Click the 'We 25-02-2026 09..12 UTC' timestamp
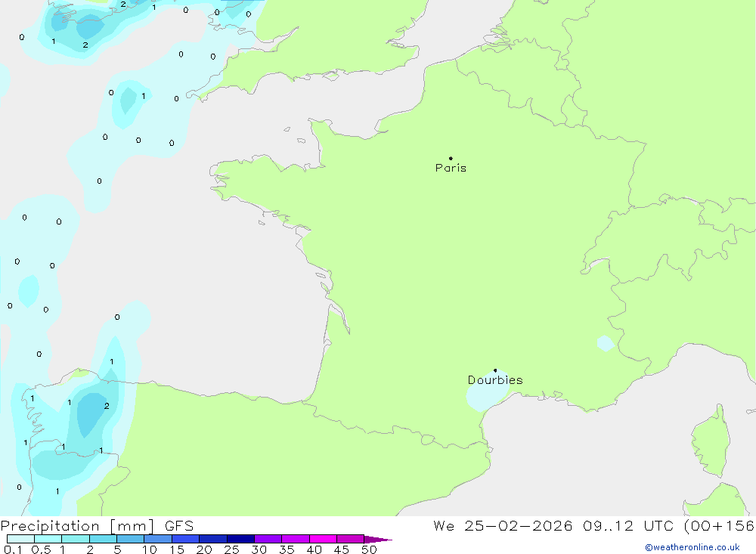The height and width of the screenshot is (554, 756). [553, 525]
